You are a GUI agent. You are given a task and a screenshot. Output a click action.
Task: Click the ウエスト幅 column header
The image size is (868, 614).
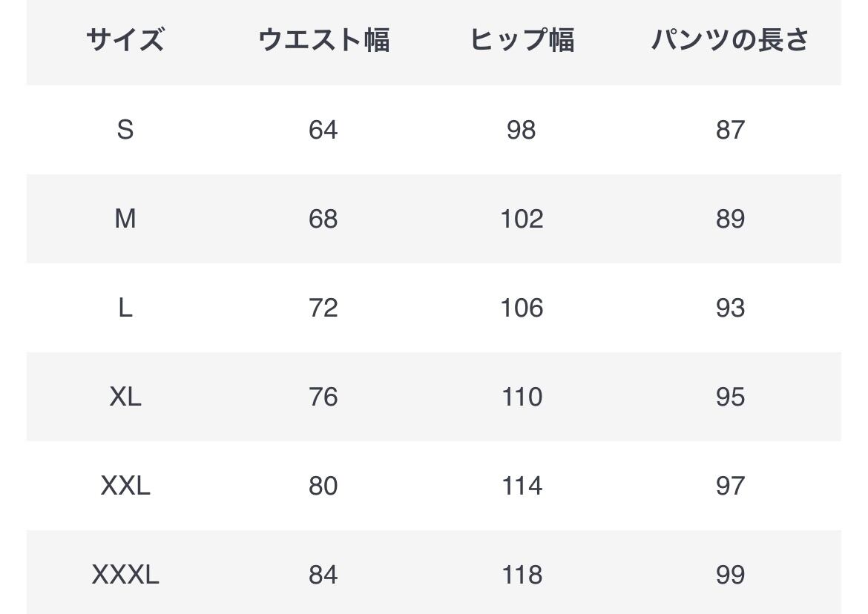coord(323,40)
